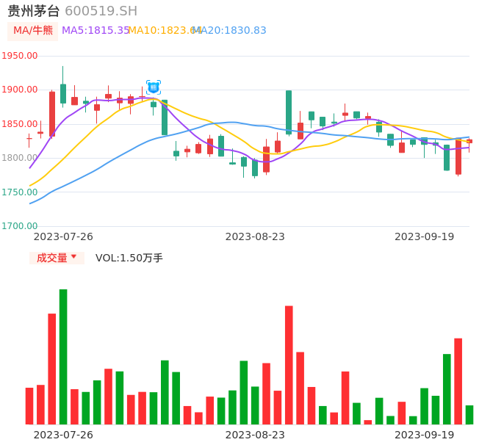Click 2023-07-26 date under the volume chart

click(x=63, y=435)
